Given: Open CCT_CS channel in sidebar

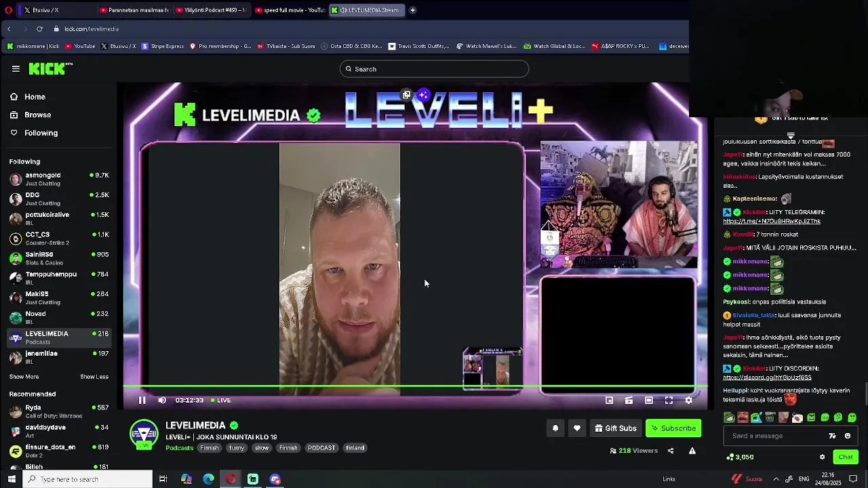Looking at the screenshot, I should pos(59,238).
